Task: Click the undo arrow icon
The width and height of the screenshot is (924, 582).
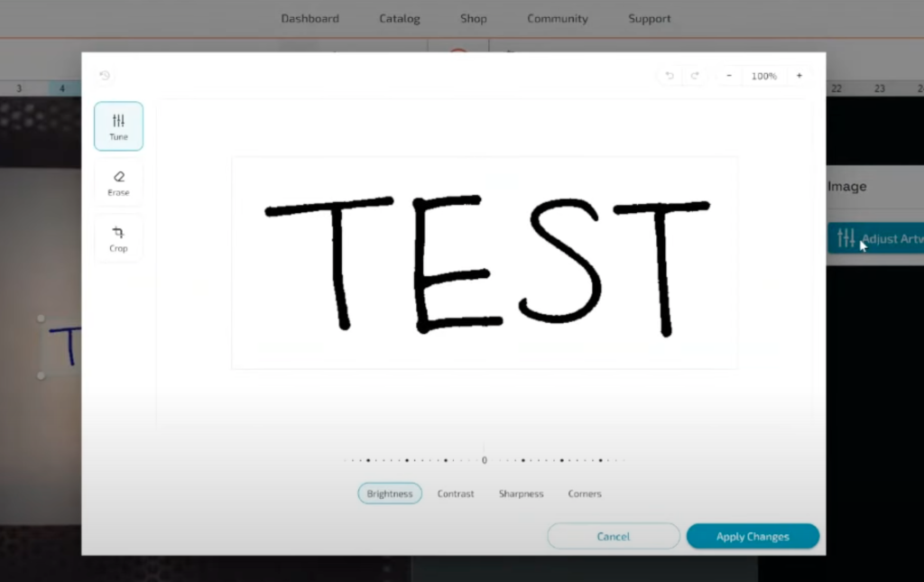Action: [x=670, y=76]
